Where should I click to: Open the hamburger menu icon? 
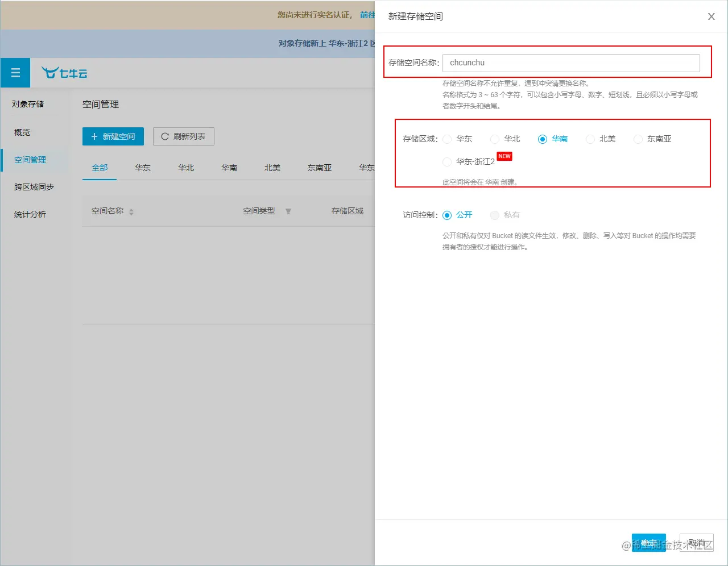coord(15,73)
